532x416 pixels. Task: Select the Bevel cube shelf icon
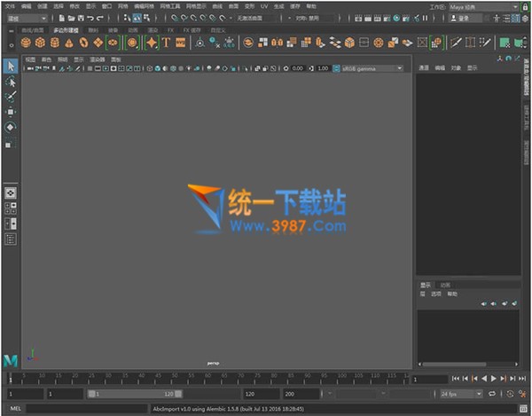click(349, 43)
